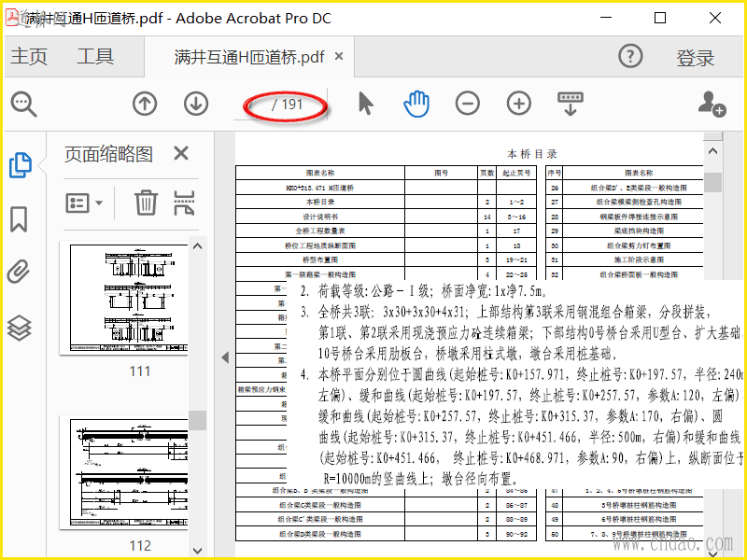747x560 pixels.
Task: Click the document vertical scrollbar thumb
Action: [x=712, y=182]
